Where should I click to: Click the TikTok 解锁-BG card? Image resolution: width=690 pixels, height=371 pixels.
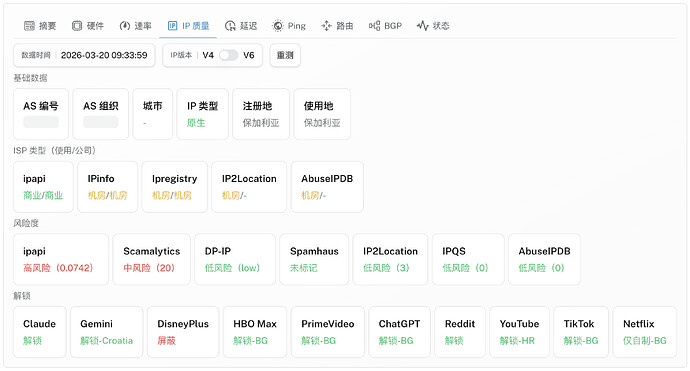point(581,332)
